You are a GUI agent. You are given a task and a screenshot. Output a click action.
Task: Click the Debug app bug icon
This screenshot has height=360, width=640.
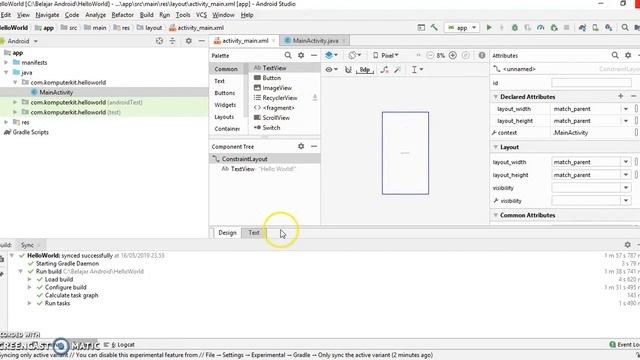(x=515, y=28)
